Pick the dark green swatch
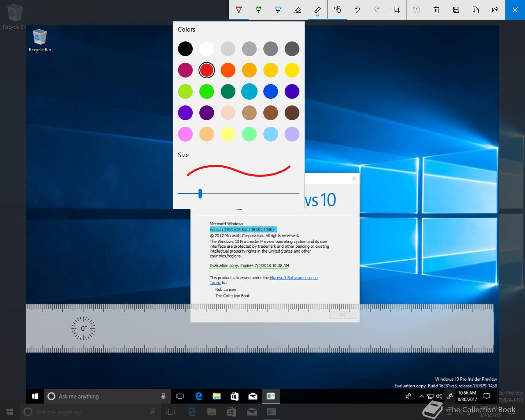The image size is (525, 420). [x=228, y=91]
